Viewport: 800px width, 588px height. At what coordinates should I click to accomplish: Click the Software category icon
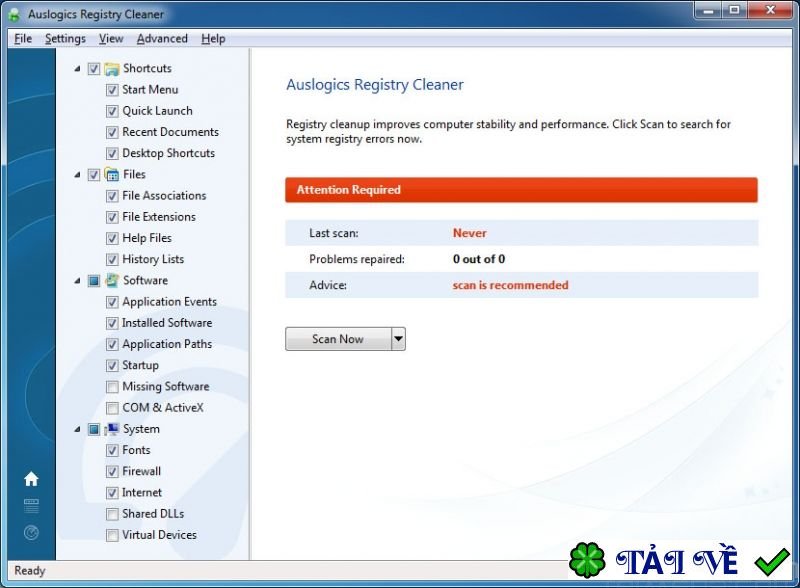point(112,280)
